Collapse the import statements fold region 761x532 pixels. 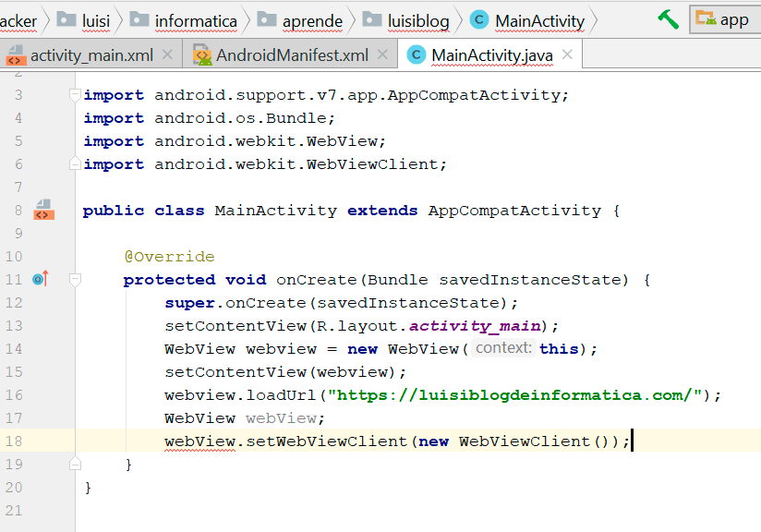point(74,94)
